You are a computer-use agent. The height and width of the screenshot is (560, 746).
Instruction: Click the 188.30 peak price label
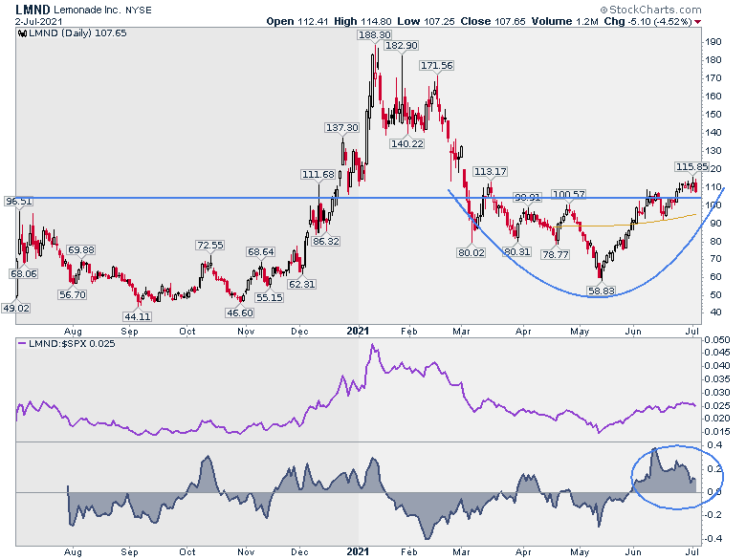pyautogui.click(x=374, y=35)
